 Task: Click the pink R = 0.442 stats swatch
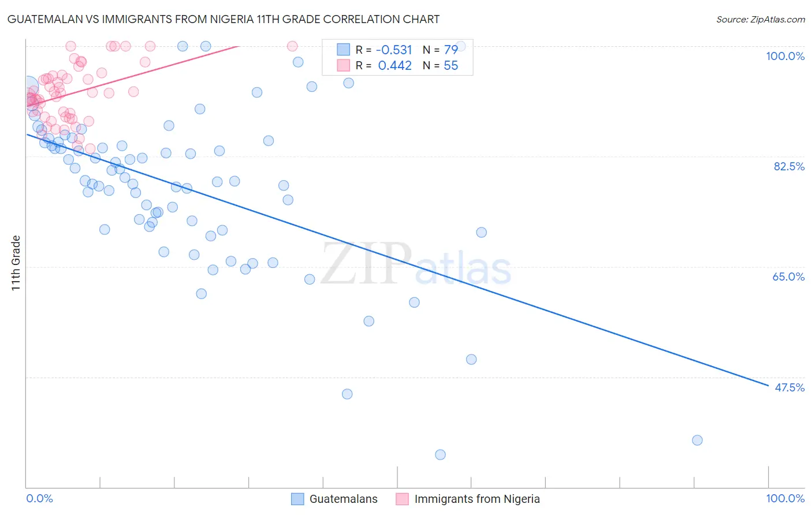tap(344, 65)
